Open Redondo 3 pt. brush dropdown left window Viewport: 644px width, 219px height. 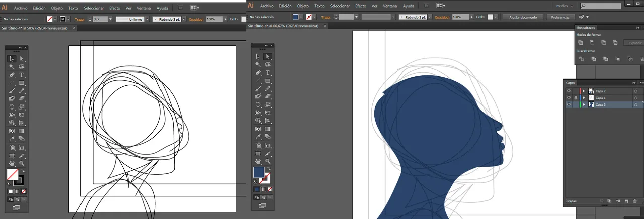[183, 19]
